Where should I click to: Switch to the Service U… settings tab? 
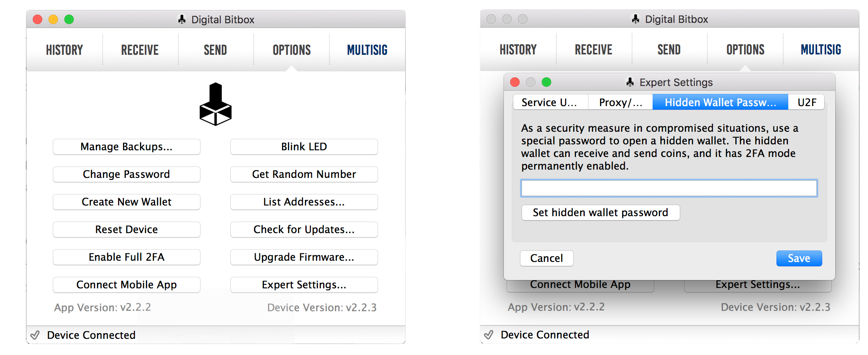point(550,102)
